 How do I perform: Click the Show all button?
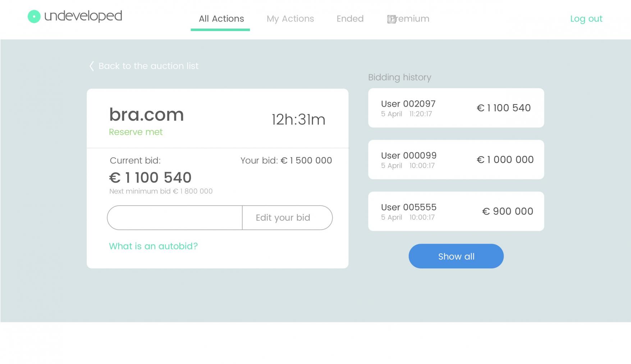pos(456,256)
